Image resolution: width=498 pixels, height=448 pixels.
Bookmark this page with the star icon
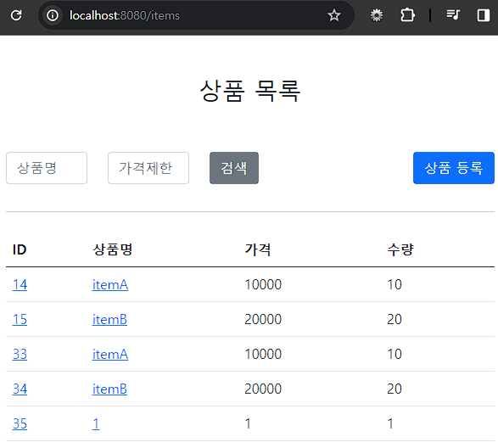[334, 15]
